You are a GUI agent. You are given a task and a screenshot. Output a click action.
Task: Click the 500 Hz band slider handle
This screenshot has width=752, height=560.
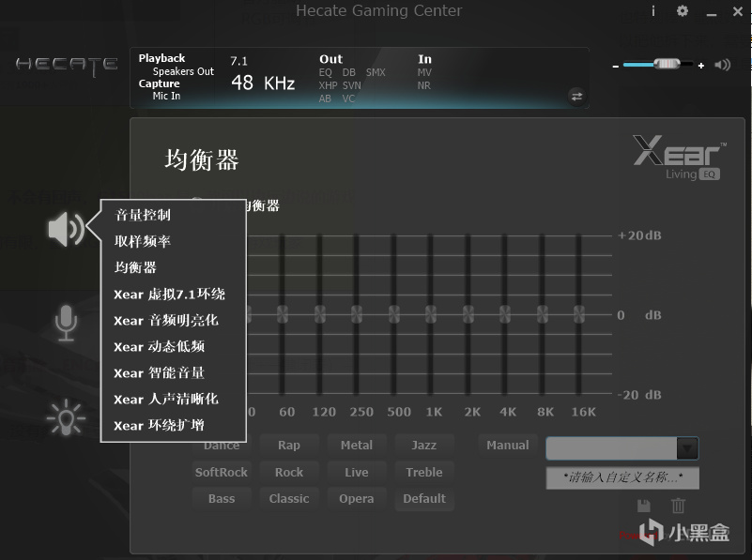coord(393,314)
